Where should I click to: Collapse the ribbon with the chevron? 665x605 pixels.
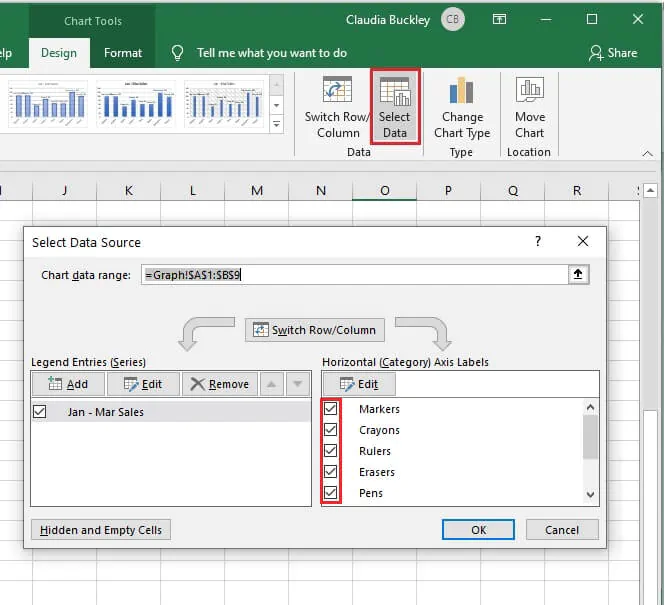647,154
